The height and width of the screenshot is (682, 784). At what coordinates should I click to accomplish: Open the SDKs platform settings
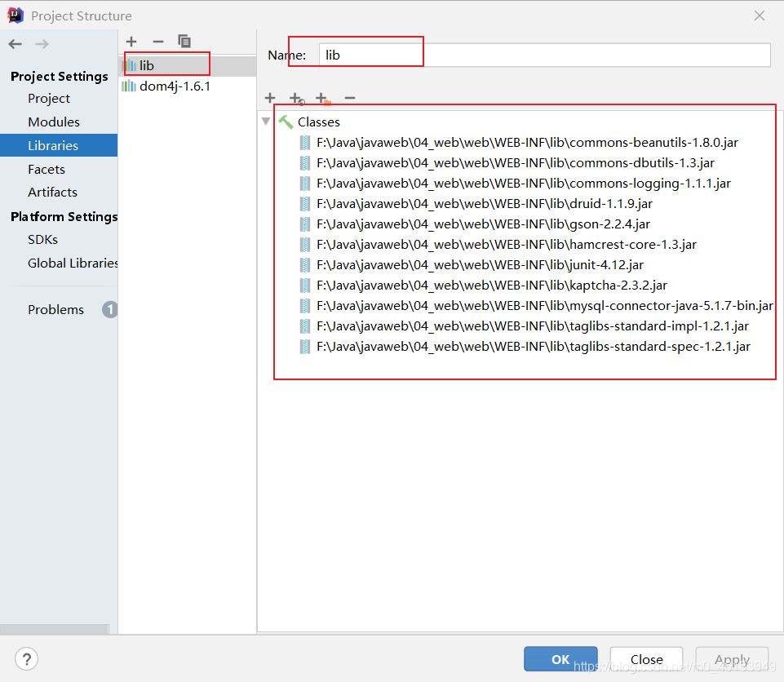tap(43, 240)
